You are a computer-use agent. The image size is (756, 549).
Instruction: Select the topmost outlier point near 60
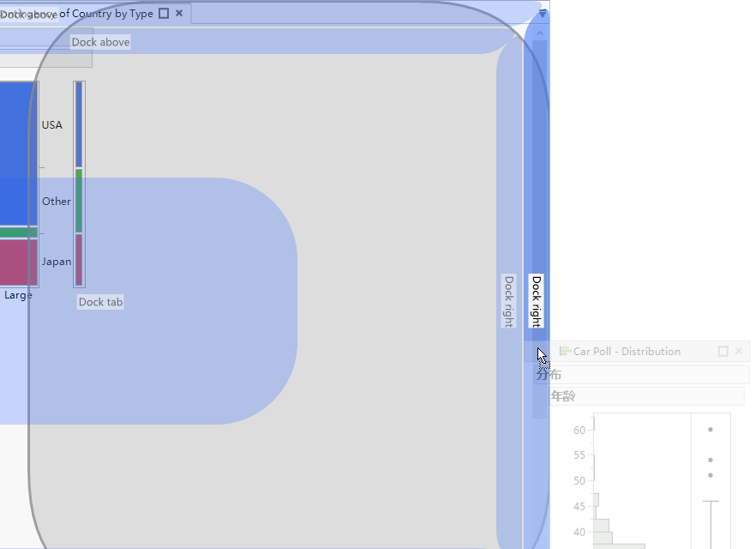(711, 430)
